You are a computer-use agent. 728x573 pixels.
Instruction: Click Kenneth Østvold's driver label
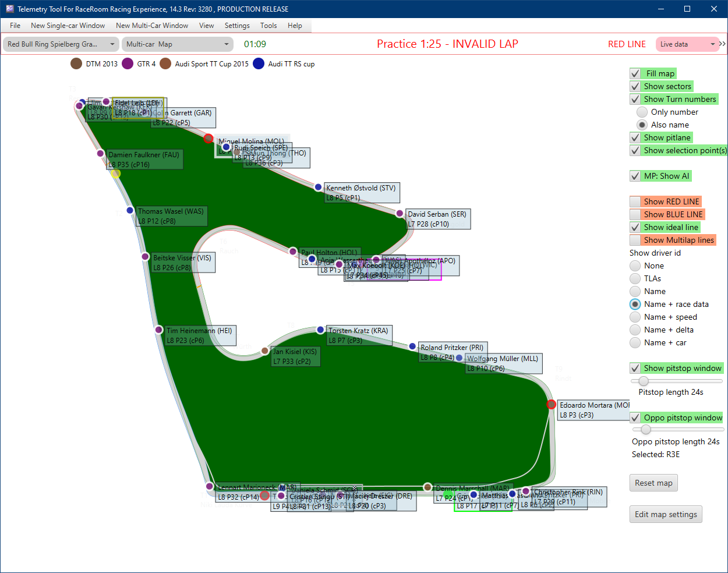(361, 192)
